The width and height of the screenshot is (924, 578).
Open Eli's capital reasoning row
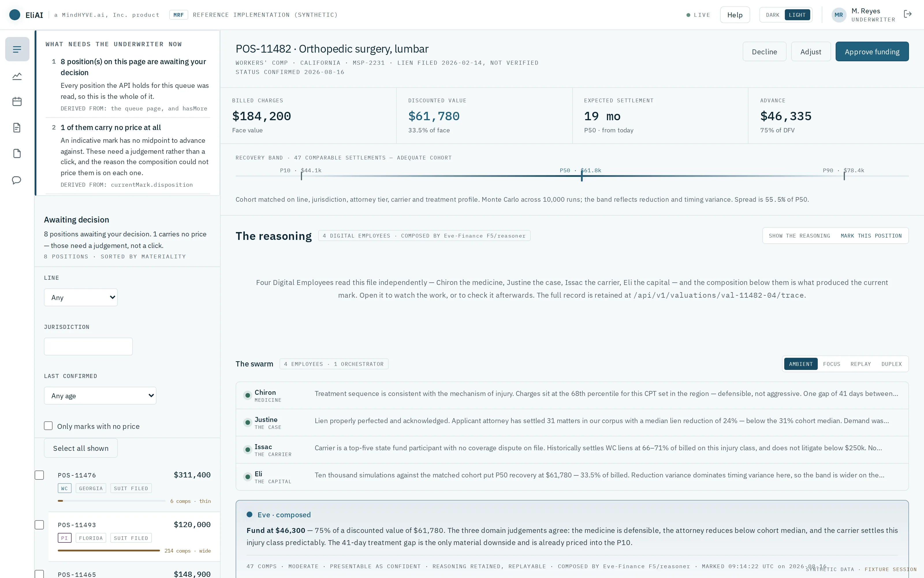point(572,477)
